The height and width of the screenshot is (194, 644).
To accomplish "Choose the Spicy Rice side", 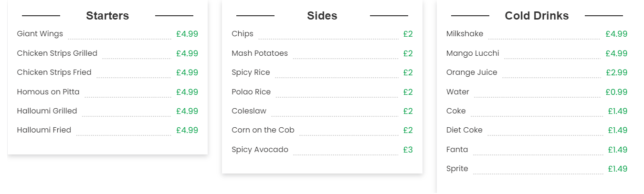I will pyautogui.click(x=251, y=72).
